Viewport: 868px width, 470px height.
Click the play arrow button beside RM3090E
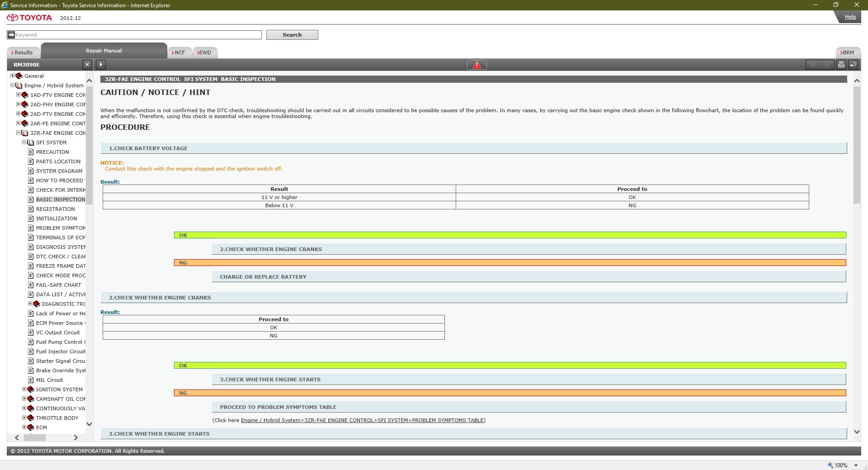tap(101, 65)
